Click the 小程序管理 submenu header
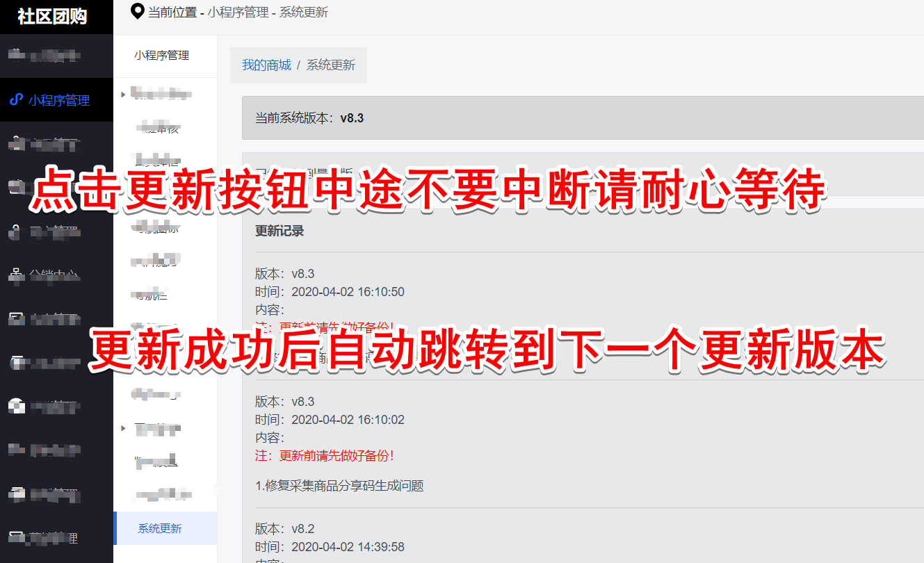The image size is (924, 563). click(162, 56)
